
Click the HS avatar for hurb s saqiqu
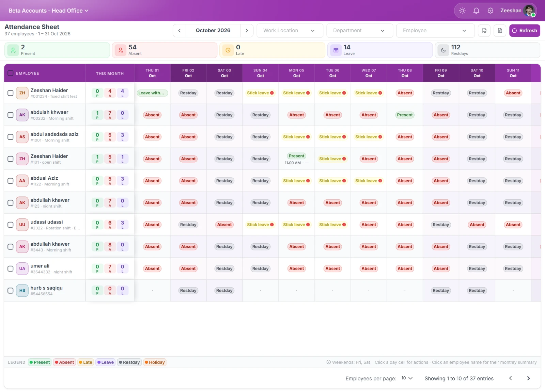(x=22, y=291)
